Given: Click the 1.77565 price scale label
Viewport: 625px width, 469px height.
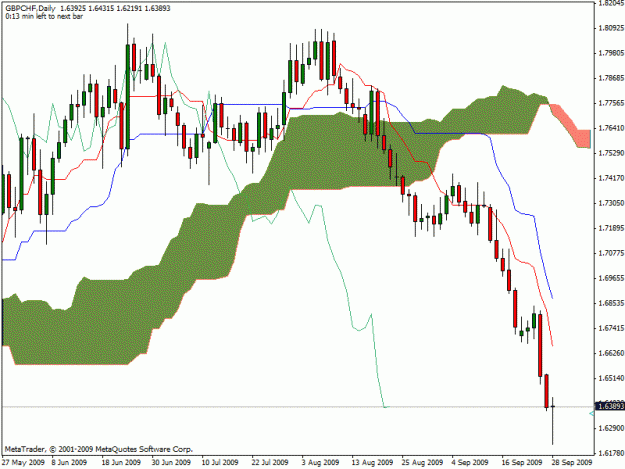Looking at the screenshot, I should (x=611, y=103).
